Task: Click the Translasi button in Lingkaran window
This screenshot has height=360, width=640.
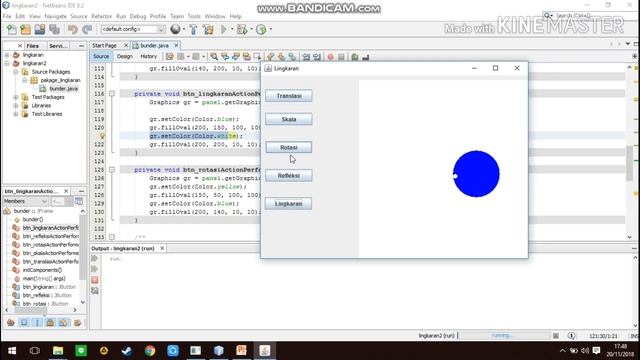Action: point(289,96)
